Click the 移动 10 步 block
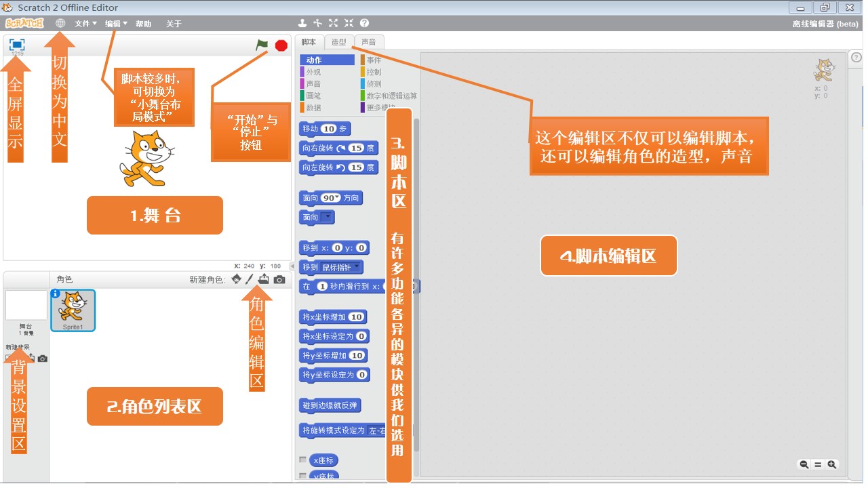This screenshot has height=488, width=868. tap(325, 129)
